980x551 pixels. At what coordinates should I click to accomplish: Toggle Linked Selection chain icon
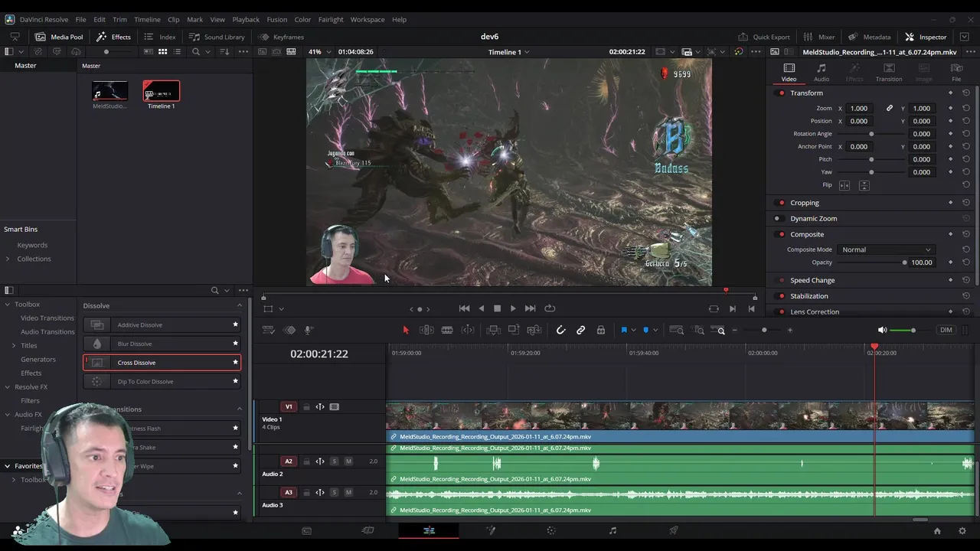pos(581,330)
